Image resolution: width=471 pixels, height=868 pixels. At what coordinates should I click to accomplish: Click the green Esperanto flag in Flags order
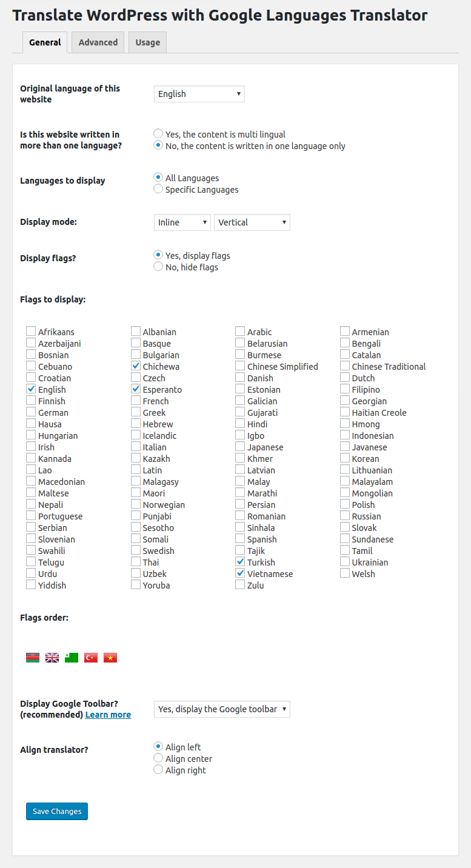click(72, 658)
